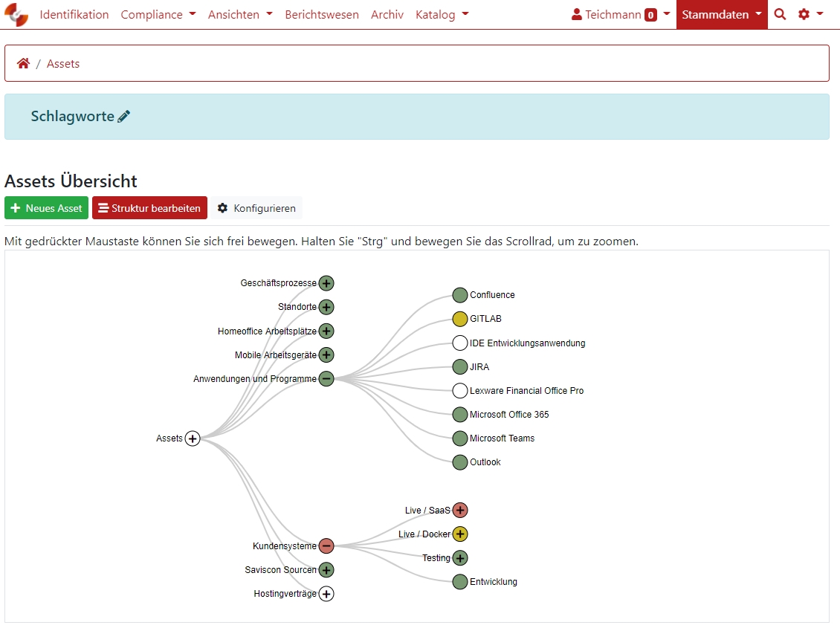Click the Outlook label text
The height and width of the screenshot is (628, 840).
coord(485,462)
